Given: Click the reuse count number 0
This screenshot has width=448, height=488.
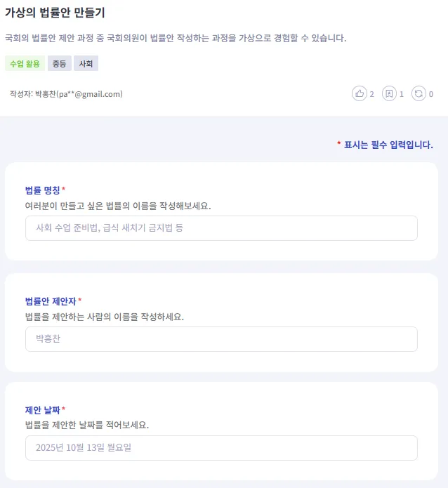Looking at the screenshot, I should (430, 94).
